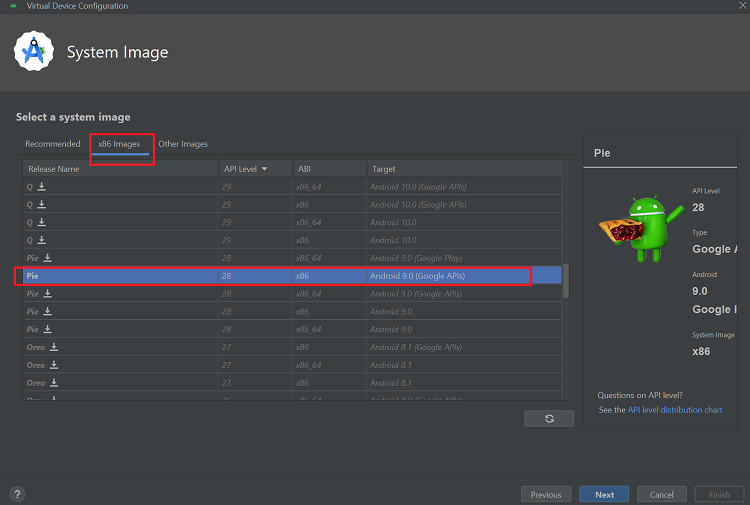Download Oreo x86 plain Android 8.1 image
Image resolution: width=750 pixels, height=505 pixels.
click(54, 383)
